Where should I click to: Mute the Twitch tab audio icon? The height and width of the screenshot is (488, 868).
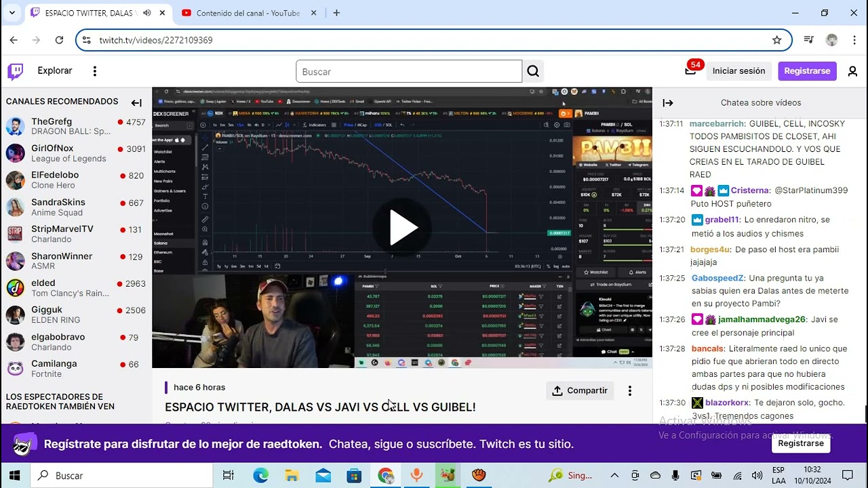tap(147, 13)
